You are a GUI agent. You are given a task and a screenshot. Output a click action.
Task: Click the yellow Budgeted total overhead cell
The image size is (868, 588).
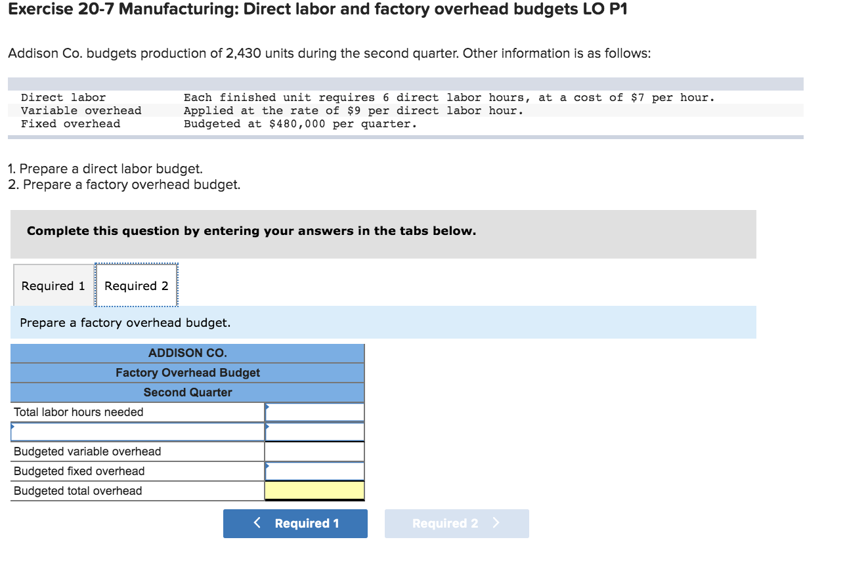315,491
